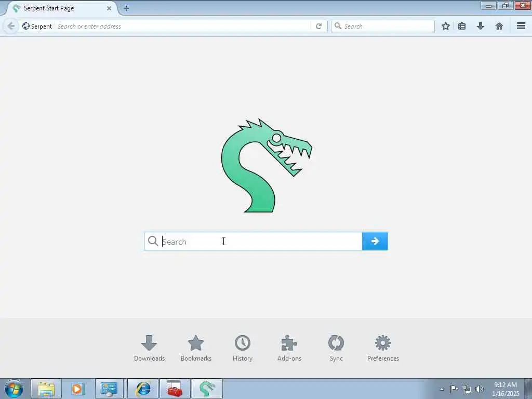Viewport: 532px width, 399px height.
Task: Focus the start page Search field
Action: 253,241
